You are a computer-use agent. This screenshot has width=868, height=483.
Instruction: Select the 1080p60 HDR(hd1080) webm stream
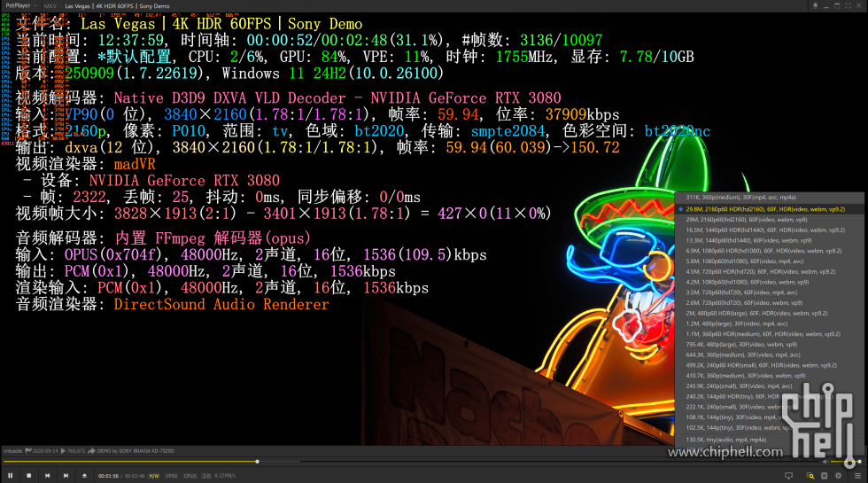(x=763, y=251)
